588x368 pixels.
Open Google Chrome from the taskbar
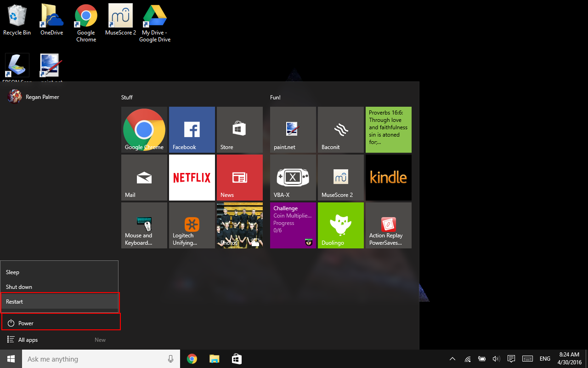[x=192, y=359]
